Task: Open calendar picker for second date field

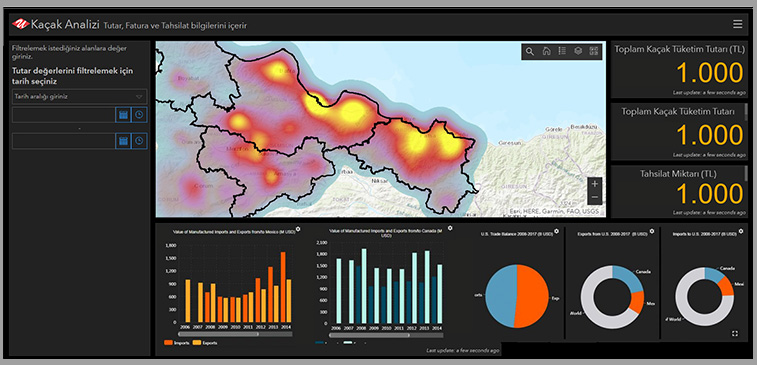Action: coord(123,141)
